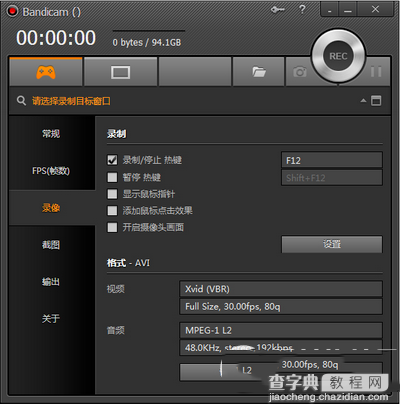The height and width of the screenshot is (404, 400).
Task: Select the 录像 tab
Action: tap(51, 208)
